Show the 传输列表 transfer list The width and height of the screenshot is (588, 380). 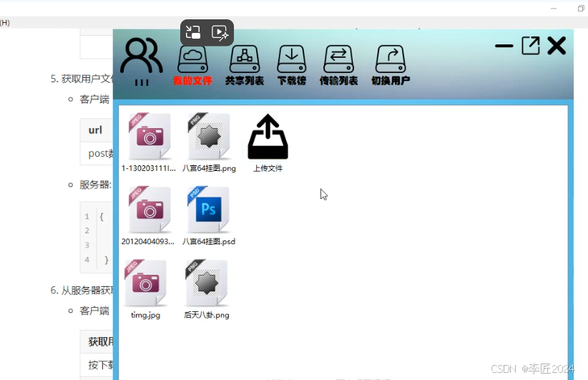(338, 65)
